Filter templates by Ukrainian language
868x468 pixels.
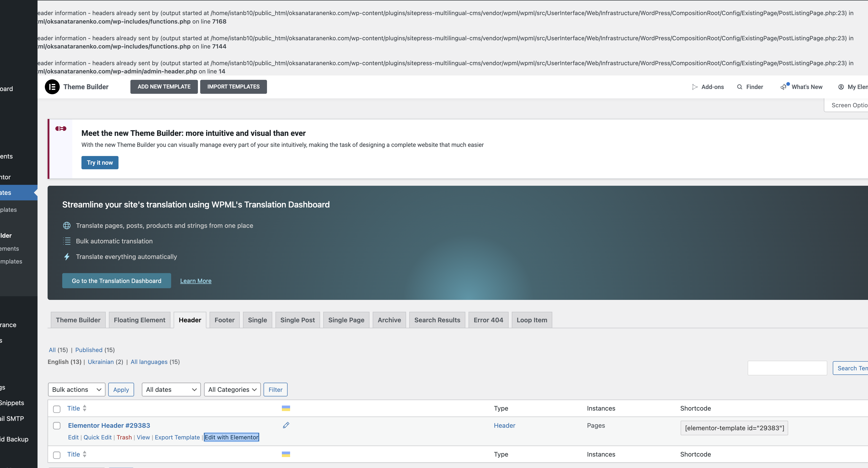click(x=101, y=362)
